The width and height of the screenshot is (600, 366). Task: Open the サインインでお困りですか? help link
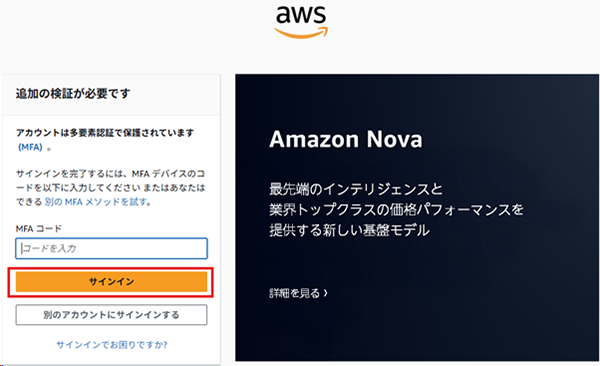coord(112,345)
